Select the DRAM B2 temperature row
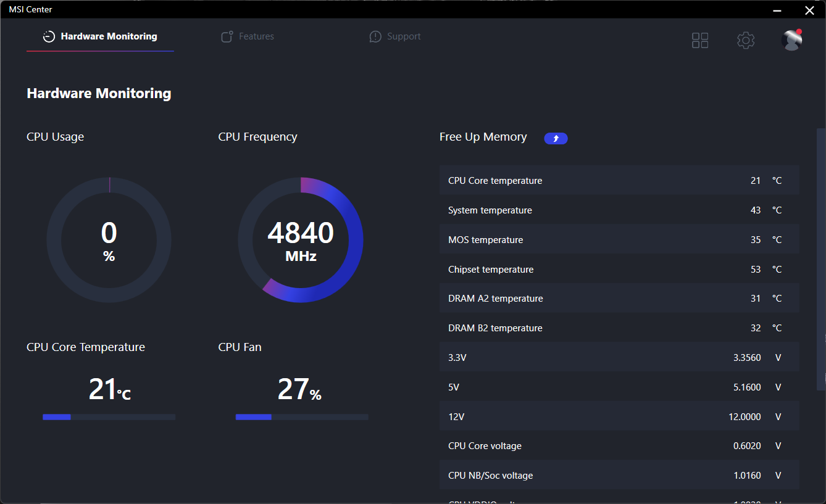826x504 pixels. [x=619, y=328]
